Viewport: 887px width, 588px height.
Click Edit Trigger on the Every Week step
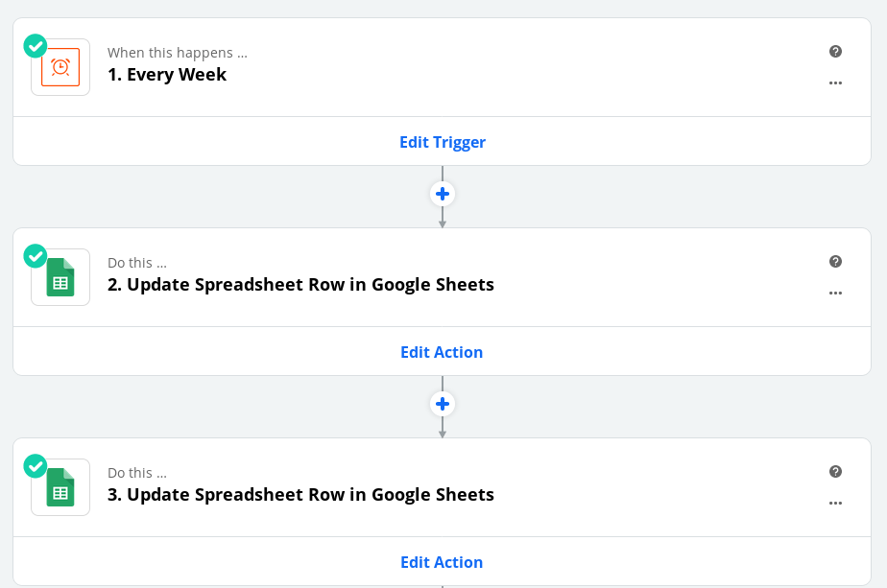coord(443,141)
